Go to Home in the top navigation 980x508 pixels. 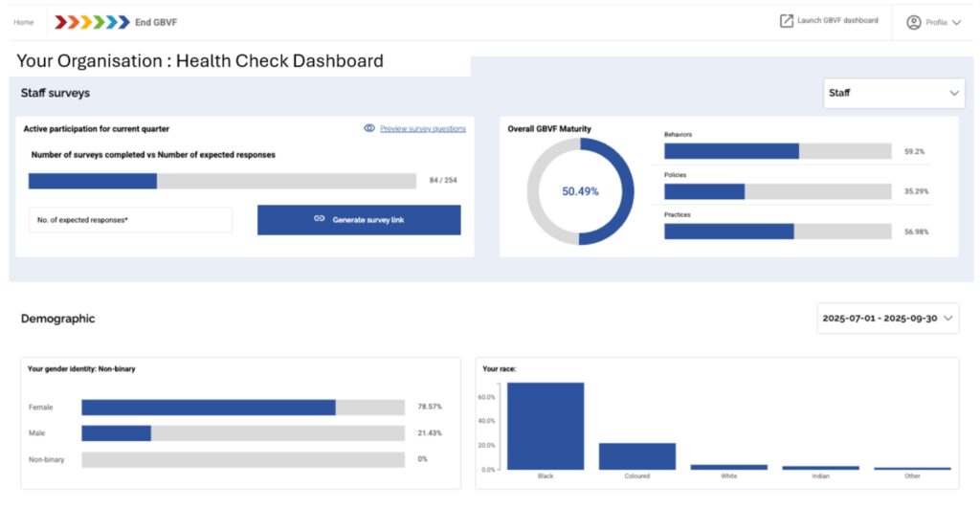(24, 22)
